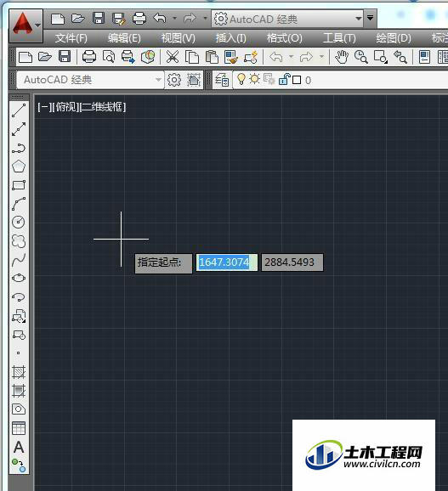This screenshot has width=448, height=491.
Task: Select the Zoom Realtime tool
Action: 361,57
